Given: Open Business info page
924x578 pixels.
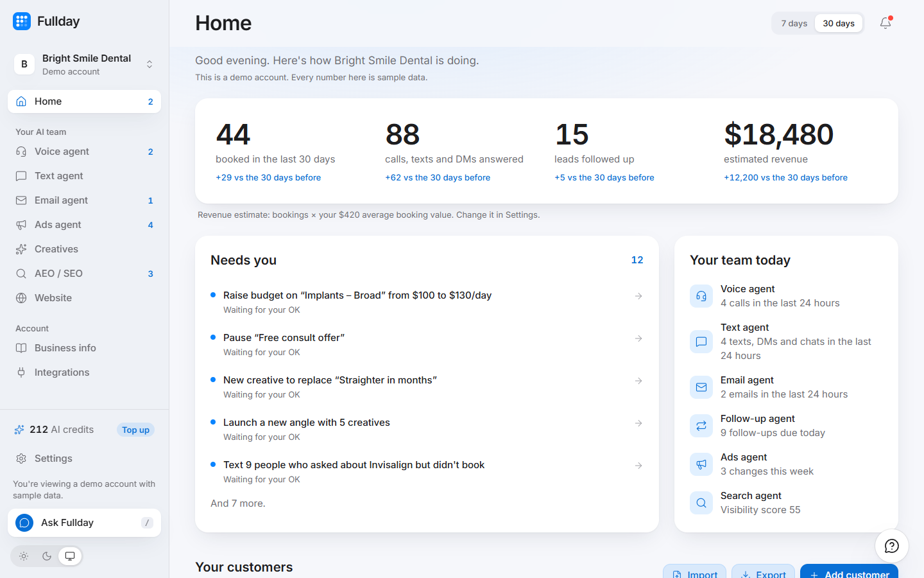Looking at the screenshot, I should [85, 348].
